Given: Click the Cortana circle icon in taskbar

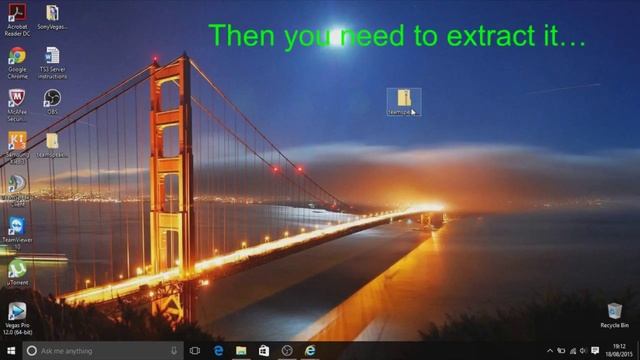Looking at the screenshot, I should [31, 351].
